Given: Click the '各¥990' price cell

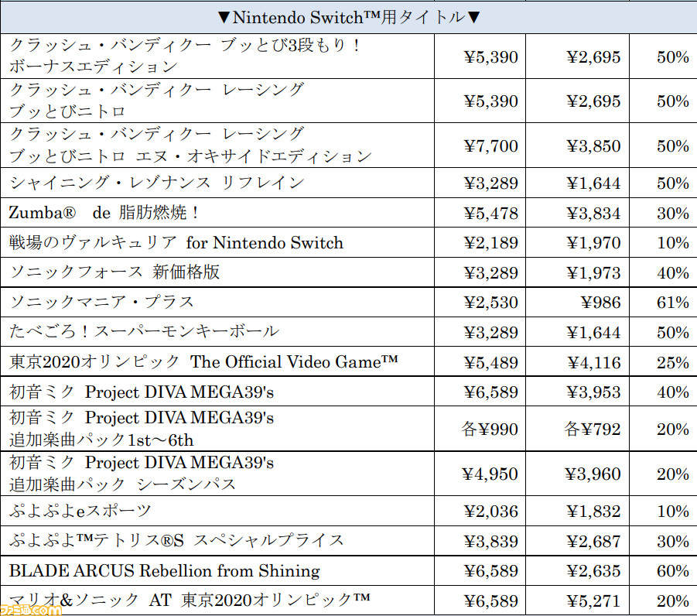Looking at the screenshot, I should coord(480,429).
